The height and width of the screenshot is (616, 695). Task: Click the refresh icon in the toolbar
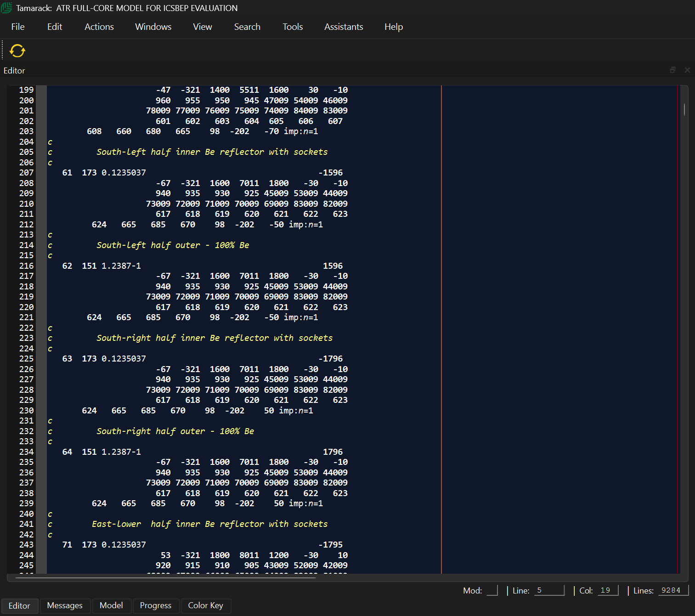click(x=17, y=51)
